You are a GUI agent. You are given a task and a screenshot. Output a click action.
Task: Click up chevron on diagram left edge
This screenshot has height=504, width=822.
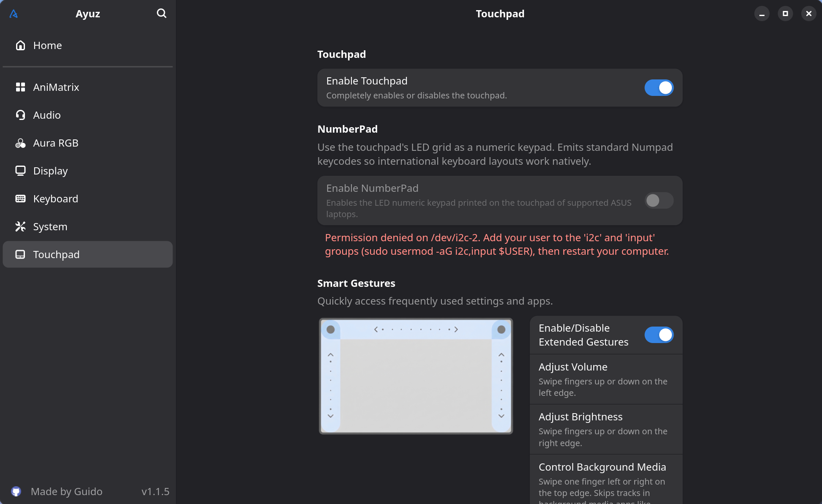click(x=331, y=355)
